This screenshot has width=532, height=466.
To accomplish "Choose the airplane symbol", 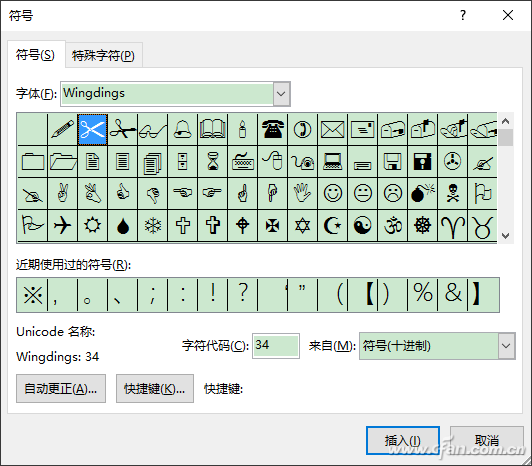I will [x=62, y=225].
